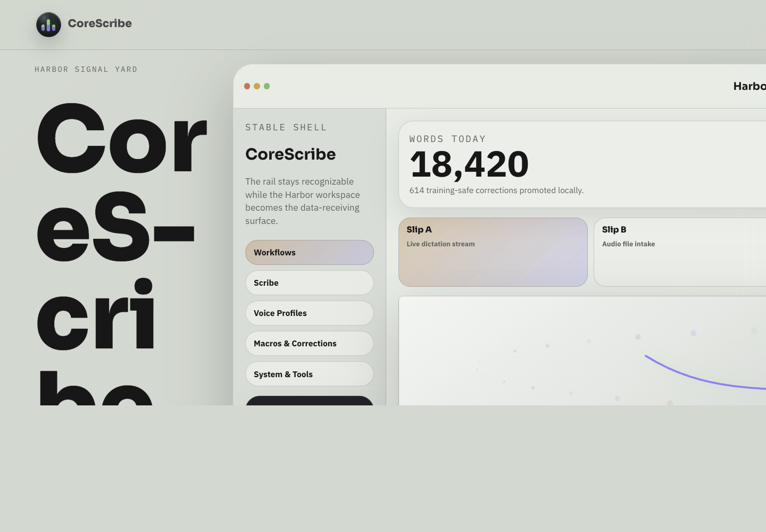Go to Voice Profiles
766x532 pixels.
pyautogui.click(x=310, y=313)
